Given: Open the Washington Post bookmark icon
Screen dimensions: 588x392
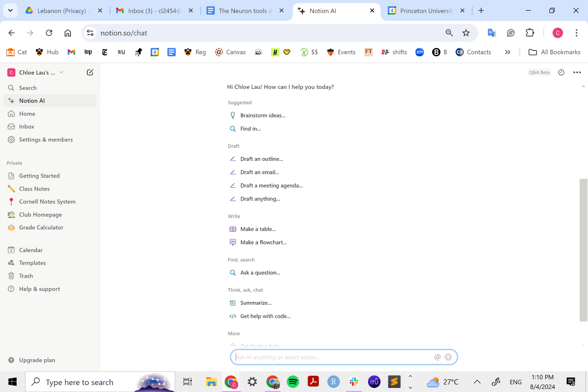Looking at the screenshot, I should click(x=88, y=52).
